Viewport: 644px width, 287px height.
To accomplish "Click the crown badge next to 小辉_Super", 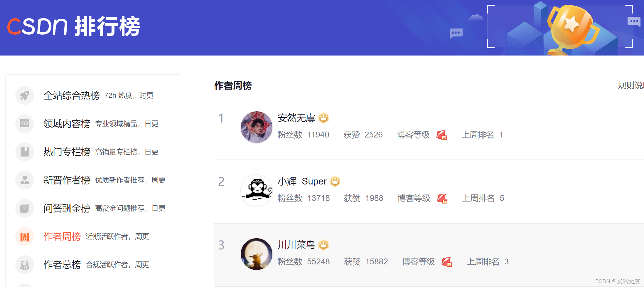I will 335,181.
